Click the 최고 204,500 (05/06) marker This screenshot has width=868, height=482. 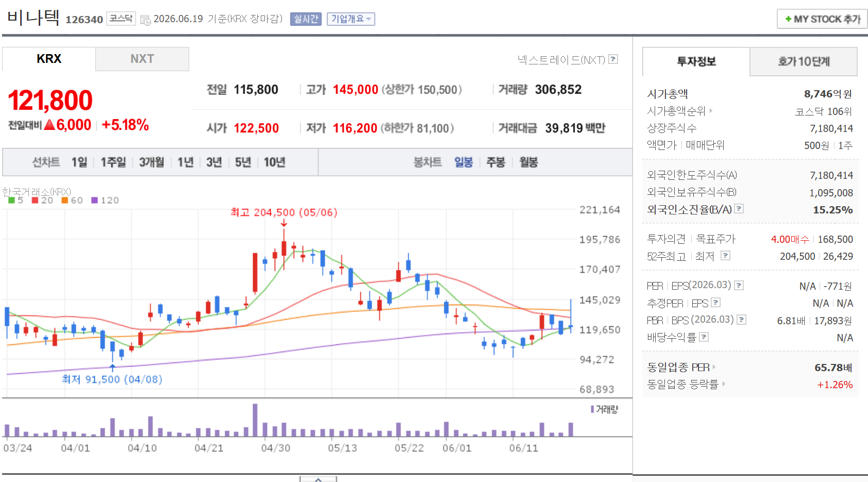tap(284, 212)
